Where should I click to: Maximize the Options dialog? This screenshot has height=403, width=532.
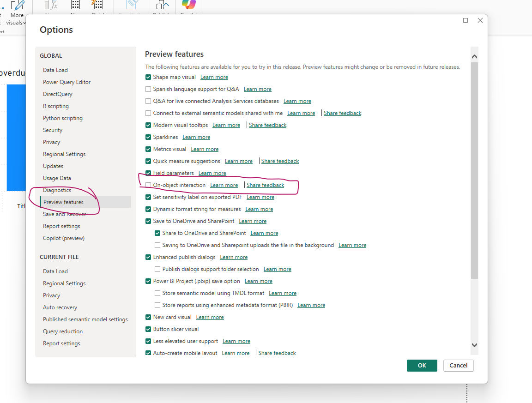click(x=465, y=20)
